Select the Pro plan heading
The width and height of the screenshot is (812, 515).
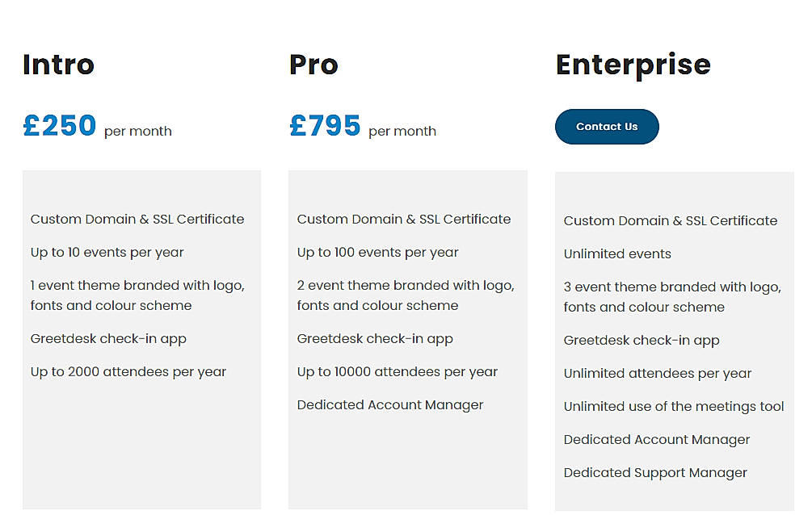coord(313,65)
